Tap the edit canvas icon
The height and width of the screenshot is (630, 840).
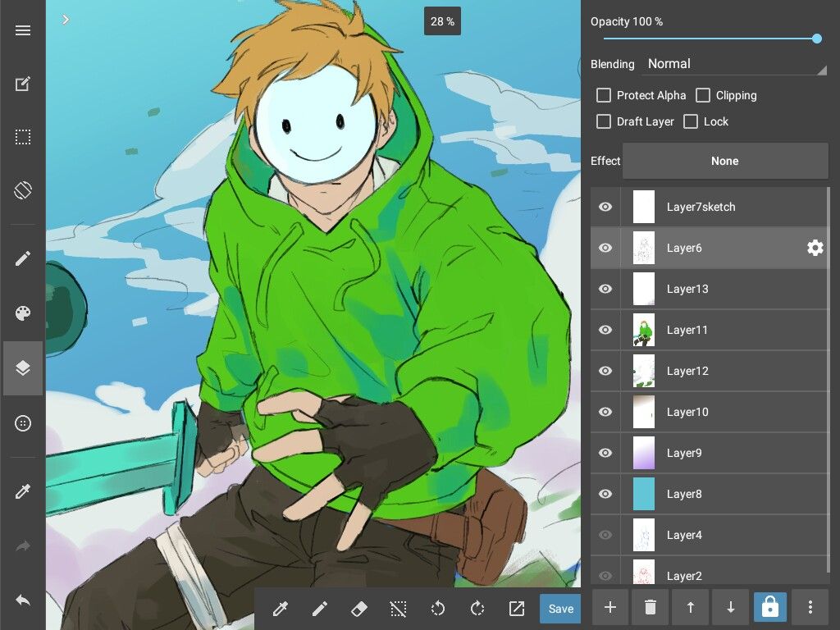(x=22, y=84)
